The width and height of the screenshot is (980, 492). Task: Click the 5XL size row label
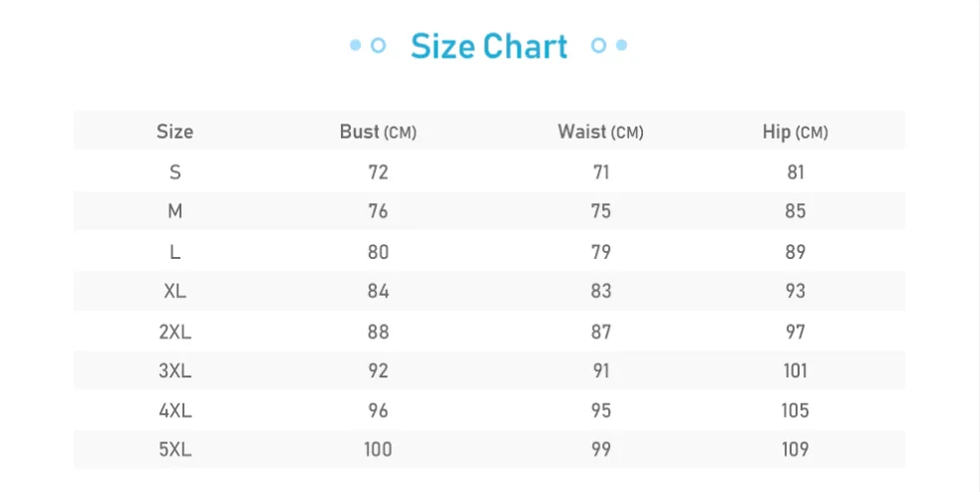point(175,449)
